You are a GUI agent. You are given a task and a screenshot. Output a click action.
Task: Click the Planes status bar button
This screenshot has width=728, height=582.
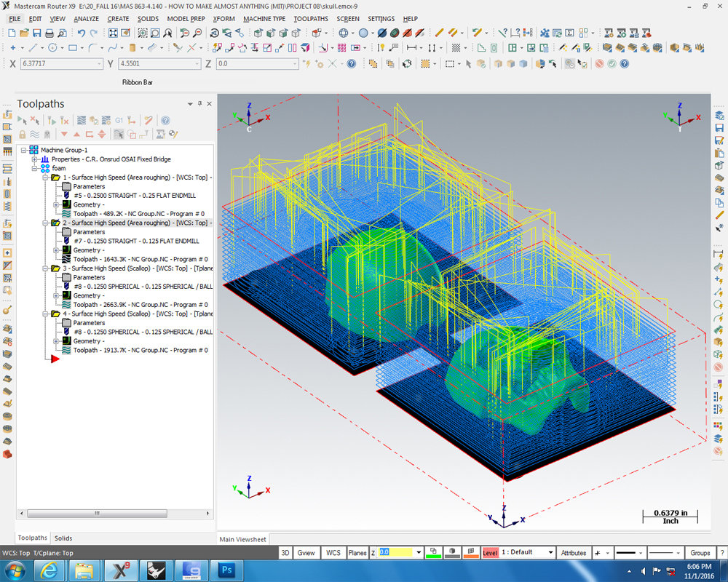(x=357, y=553)
